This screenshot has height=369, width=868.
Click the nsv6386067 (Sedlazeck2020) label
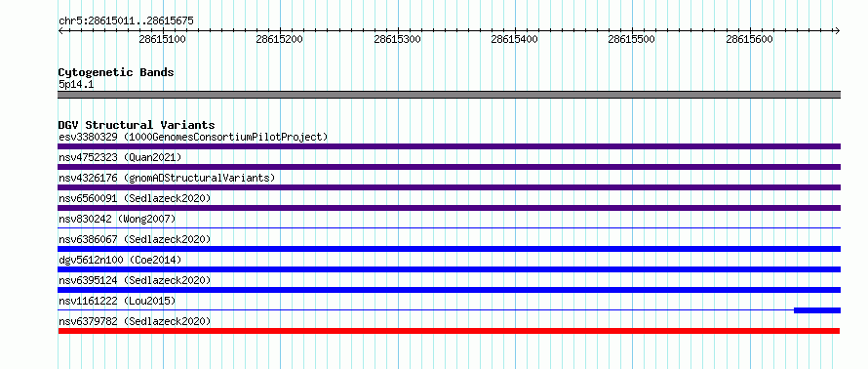135,239
